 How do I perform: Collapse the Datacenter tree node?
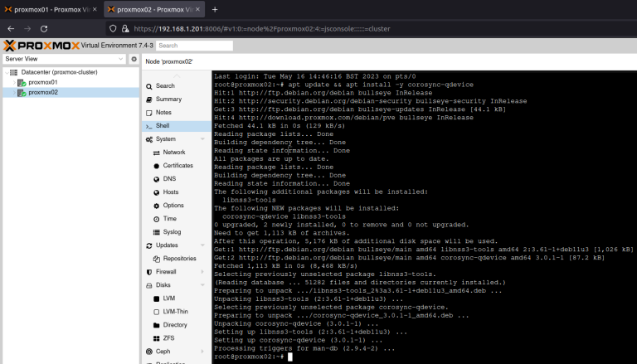pyautogui.click(x=7, y=72)
